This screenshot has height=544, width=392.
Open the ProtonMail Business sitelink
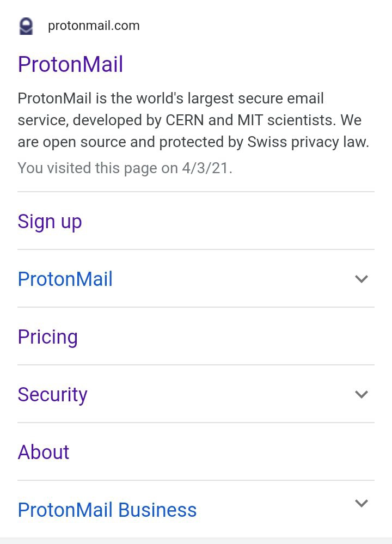107,510
